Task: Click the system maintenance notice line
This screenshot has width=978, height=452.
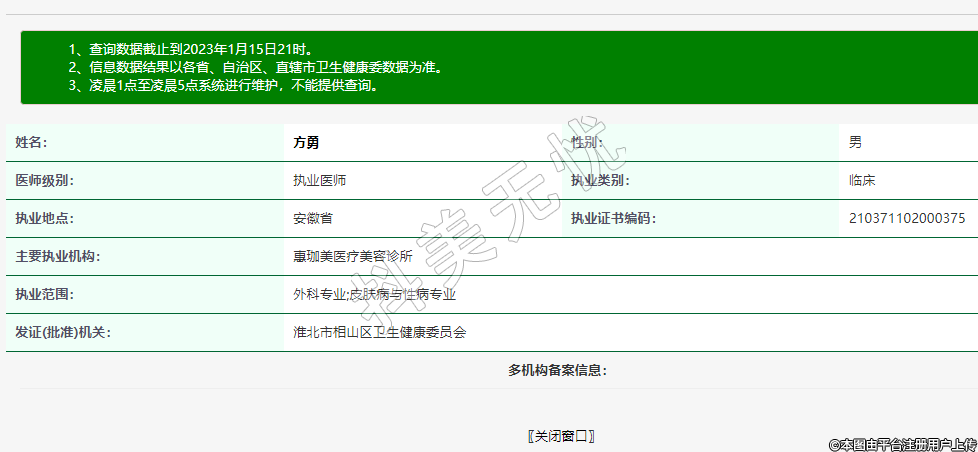Action: pos(224,86)
